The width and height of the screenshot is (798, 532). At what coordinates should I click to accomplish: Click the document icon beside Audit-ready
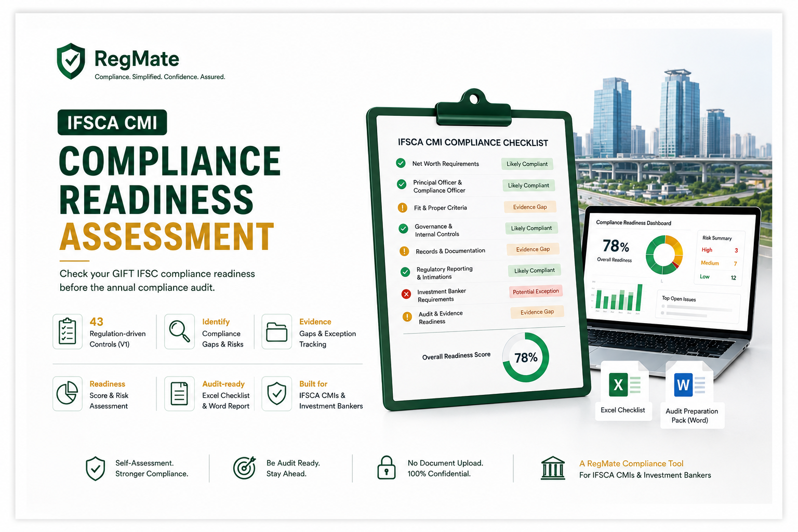click(x=179, y=394)
